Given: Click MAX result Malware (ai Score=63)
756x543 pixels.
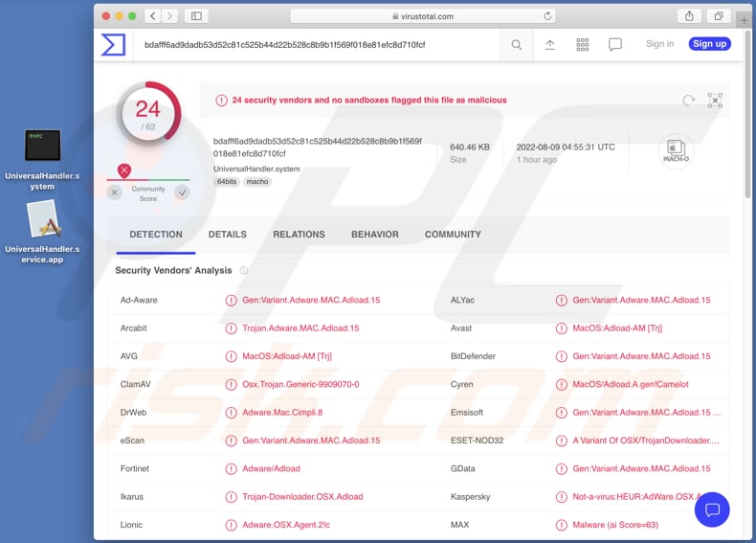Looking at the screenshot, I should pos(615,525).
